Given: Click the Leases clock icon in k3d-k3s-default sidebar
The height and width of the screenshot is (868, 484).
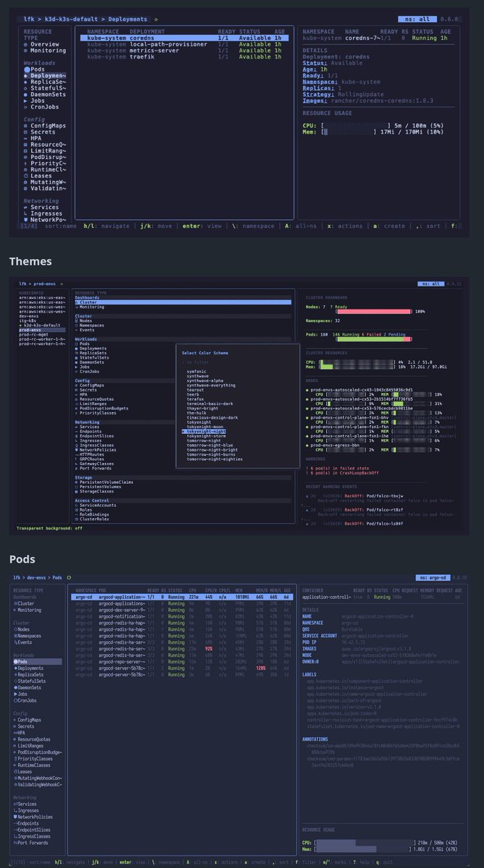Looking at the screenshot, I should tap(25, 176).
